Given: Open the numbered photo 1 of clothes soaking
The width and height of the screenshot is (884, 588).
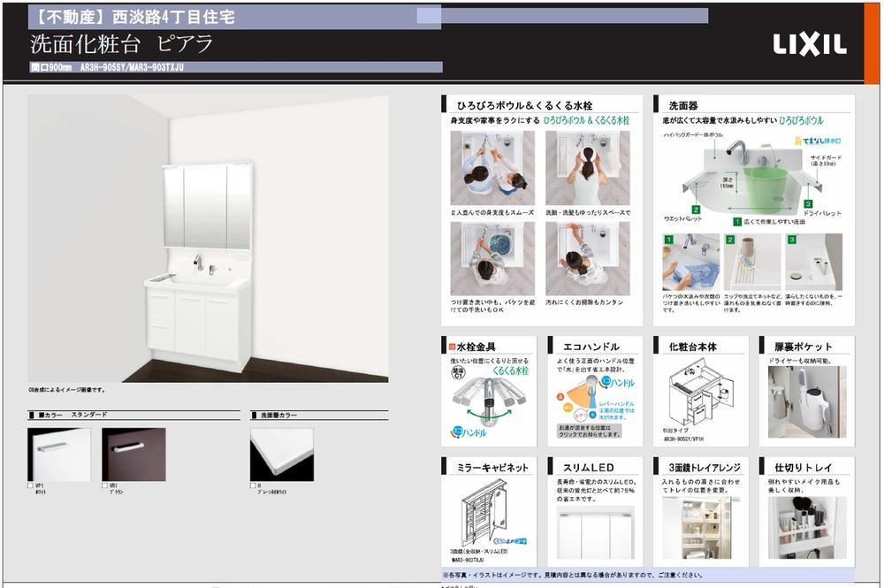Looking at the screenshot, I should point(691,262).
